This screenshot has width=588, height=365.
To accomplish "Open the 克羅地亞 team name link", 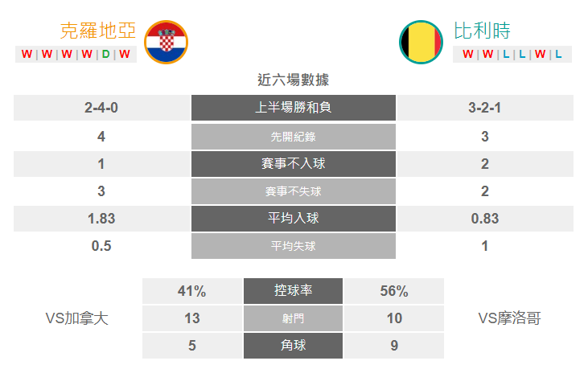I will (98, 31).
